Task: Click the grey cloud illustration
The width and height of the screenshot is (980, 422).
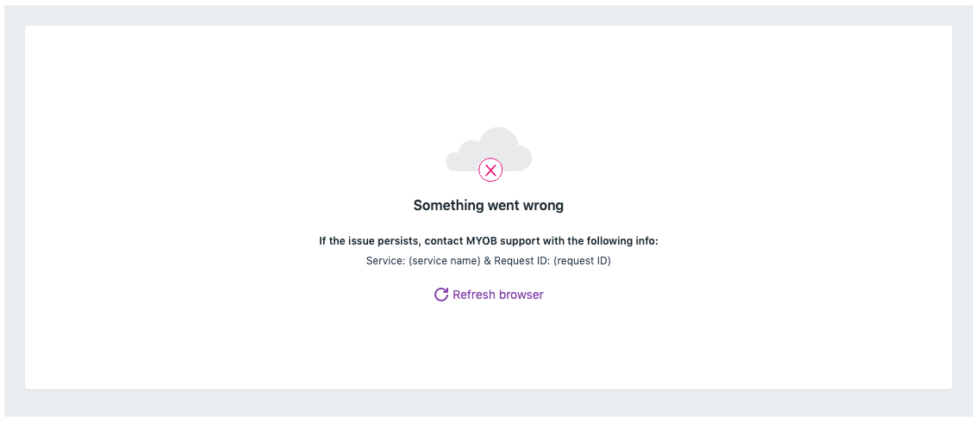Action: [x=489, y=149]
